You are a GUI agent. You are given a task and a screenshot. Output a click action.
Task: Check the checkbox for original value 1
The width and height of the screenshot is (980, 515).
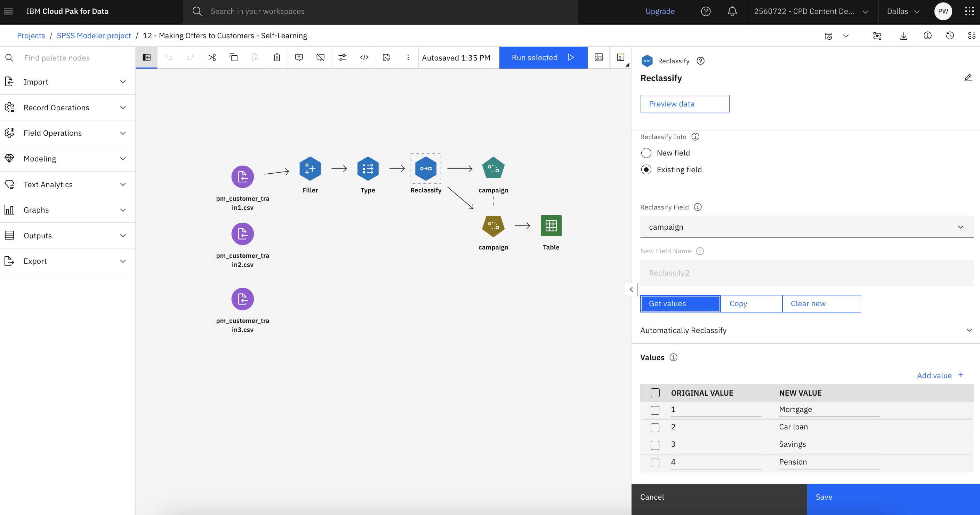click(655, 410)
